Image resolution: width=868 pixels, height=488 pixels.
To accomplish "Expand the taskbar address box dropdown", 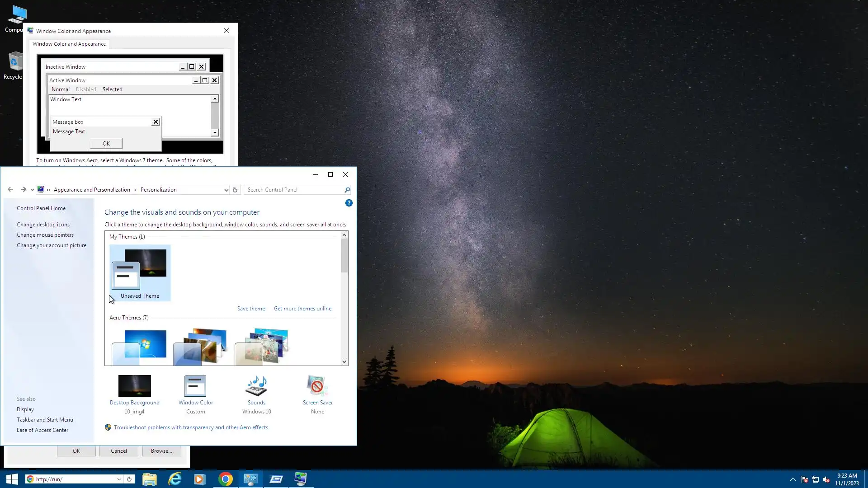I will click(x=119, y=479).
